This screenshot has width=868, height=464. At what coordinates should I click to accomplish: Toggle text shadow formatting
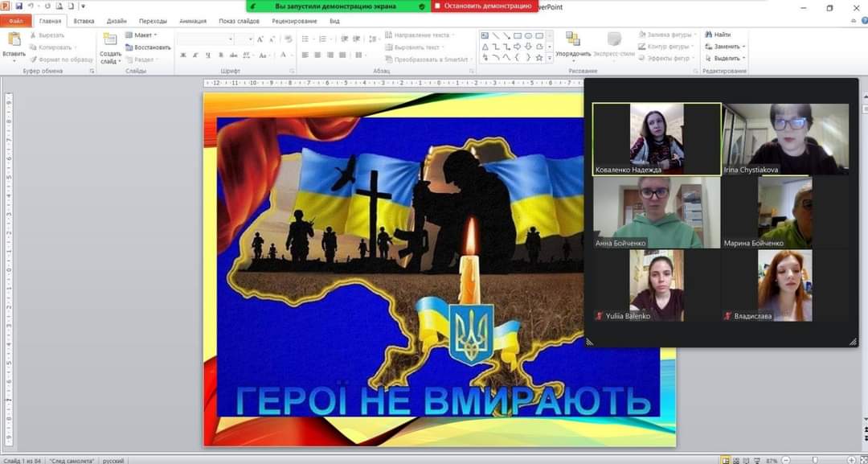[221, 55]
